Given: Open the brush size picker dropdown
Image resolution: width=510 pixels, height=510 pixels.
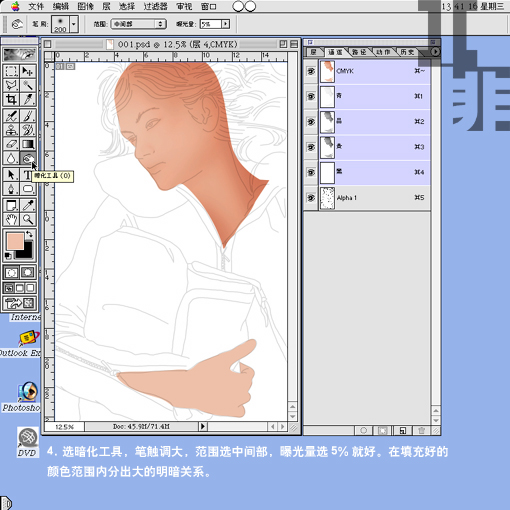Looking at the screenshot, I should 74,24.
